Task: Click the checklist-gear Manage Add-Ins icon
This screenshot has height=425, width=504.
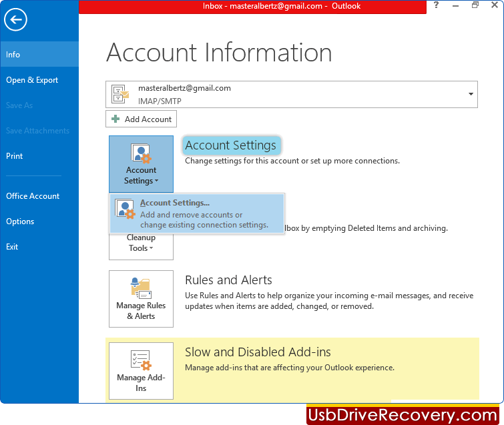Action: [141, 360]
